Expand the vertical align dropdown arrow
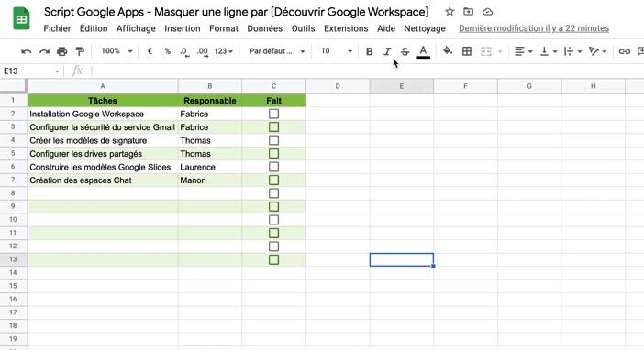 (x=555, y=51)
